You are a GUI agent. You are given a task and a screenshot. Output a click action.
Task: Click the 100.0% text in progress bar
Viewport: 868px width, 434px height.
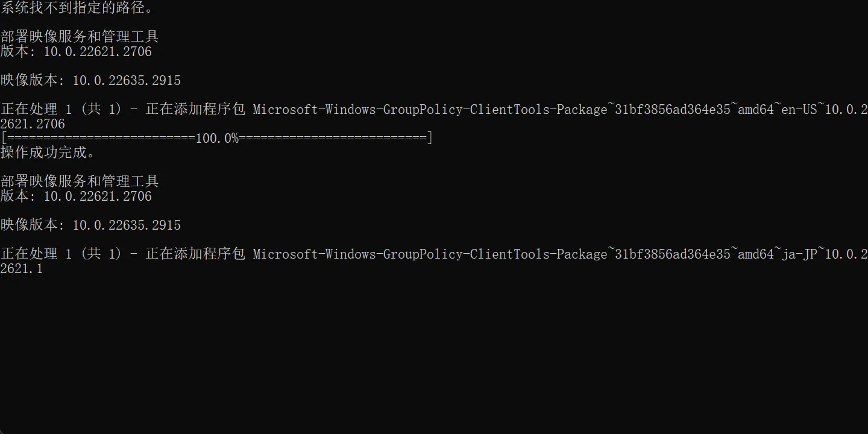[217, 139]
